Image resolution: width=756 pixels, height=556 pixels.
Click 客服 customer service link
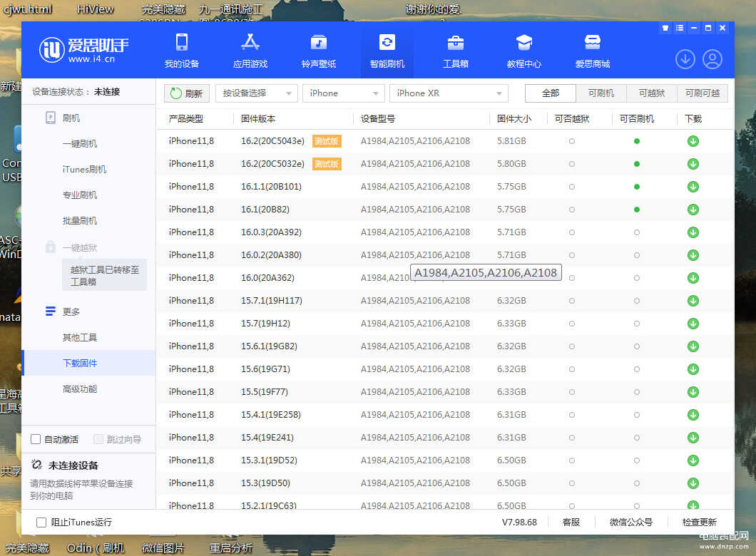(x=571, y=522)
